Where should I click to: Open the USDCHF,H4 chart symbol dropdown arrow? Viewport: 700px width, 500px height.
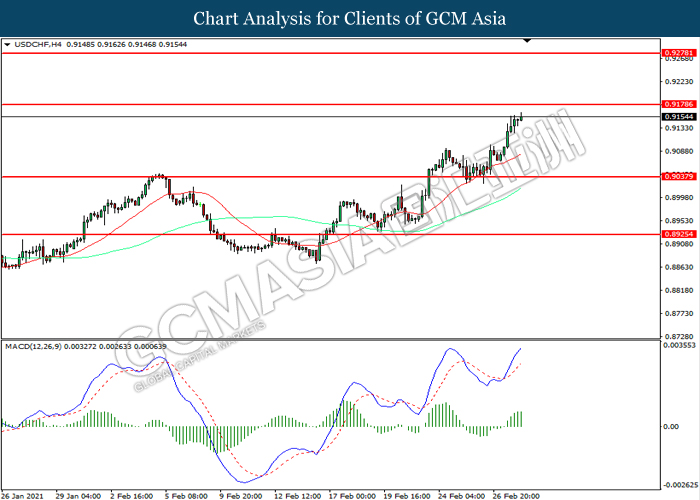7,45
